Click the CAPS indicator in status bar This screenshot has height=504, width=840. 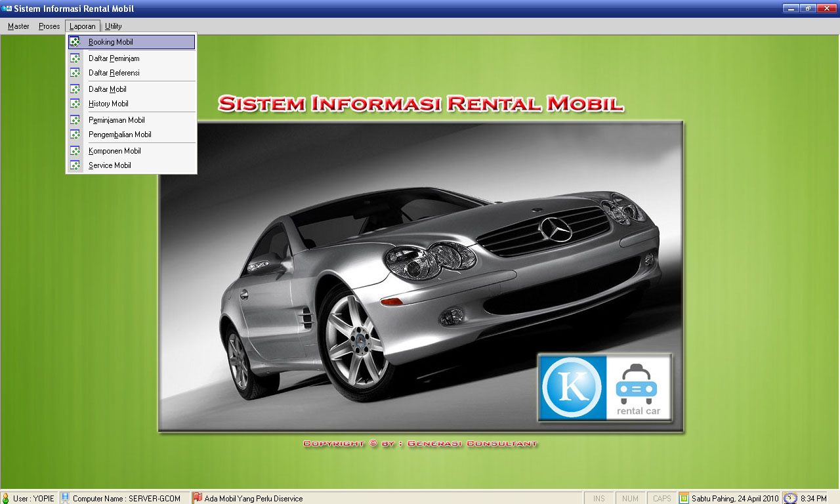[x=661, y=498]
